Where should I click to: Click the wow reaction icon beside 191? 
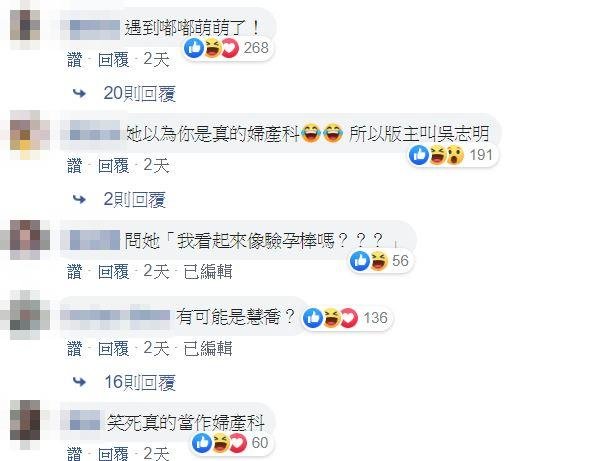pyautogui.click(x=455, y=155)
